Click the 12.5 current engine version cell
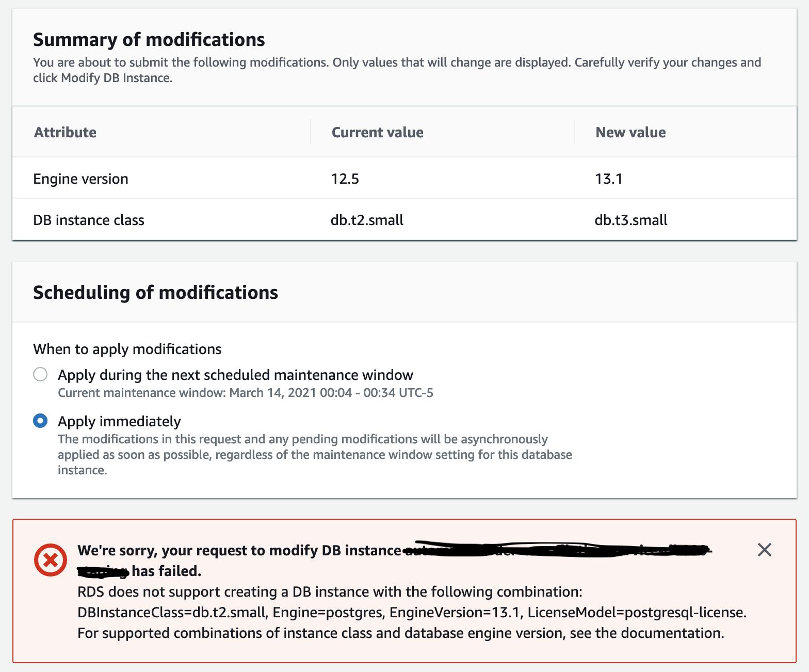The width and height of the screenshot is (809, 672). pos(345,179)
